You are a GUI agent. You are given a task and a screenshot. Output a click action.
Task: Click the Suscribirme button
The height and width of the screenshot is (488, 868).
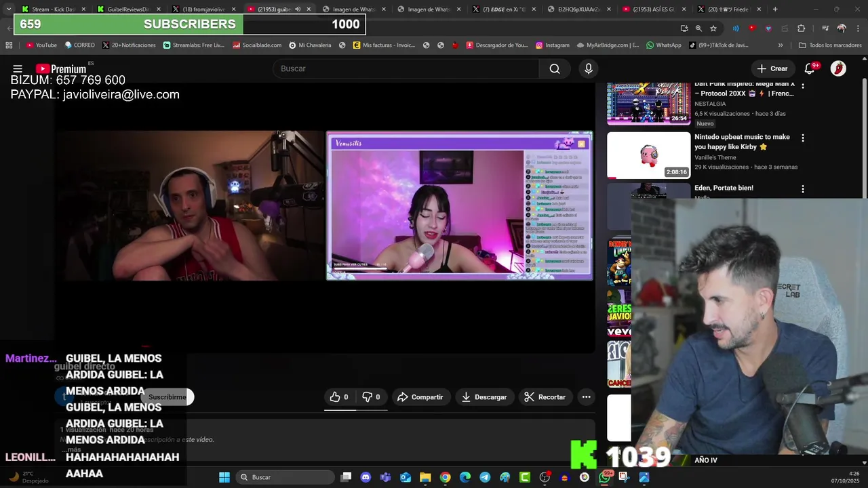[167, 397]
